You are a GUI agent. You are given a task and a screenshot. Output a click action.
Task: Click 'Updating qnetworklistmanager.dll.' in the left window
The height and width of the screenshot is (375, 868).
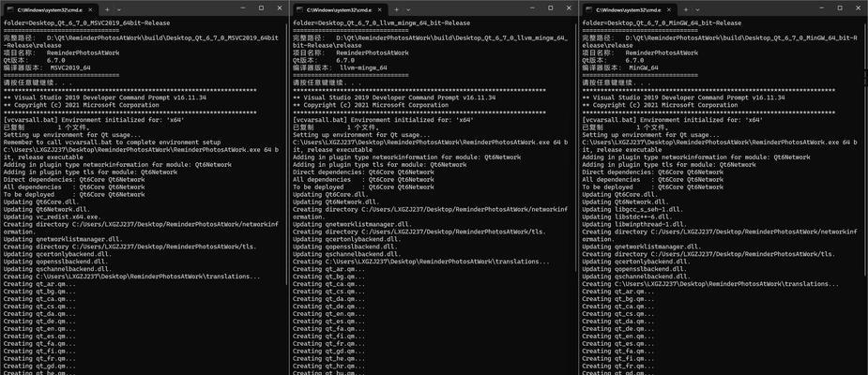[x=63, y=239]
